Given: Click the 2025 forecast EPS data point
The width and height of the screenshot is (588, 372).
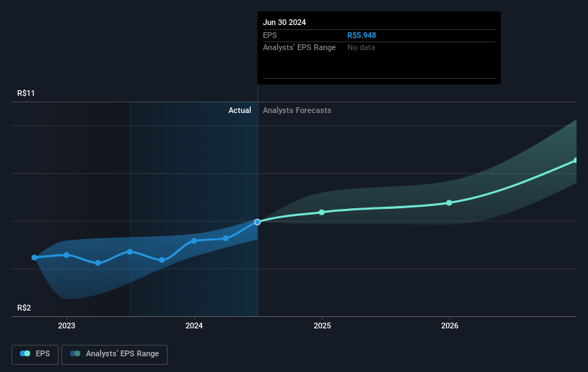Looking at the screenshot, I should 322,212.
